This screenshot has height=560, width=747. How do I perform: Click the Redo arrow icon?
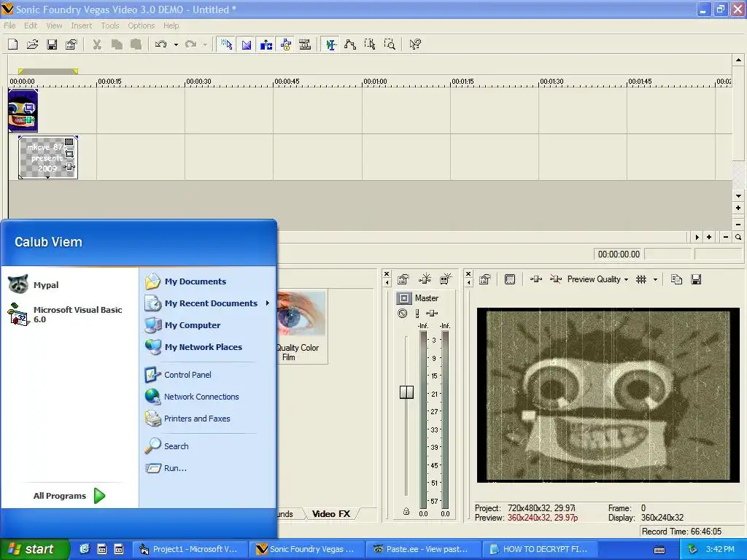click(190, 44)
